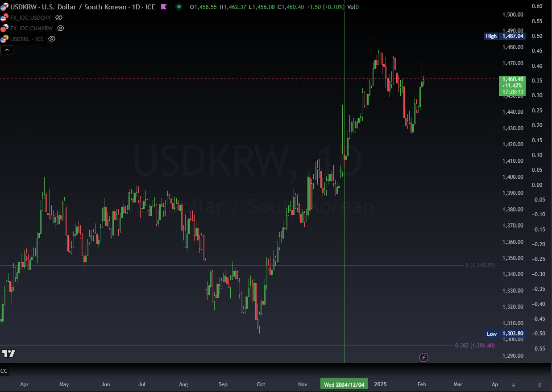Viewport: 552px width, 392px height.
Task: Click the USDBRL flag icon
Action: 4,39
